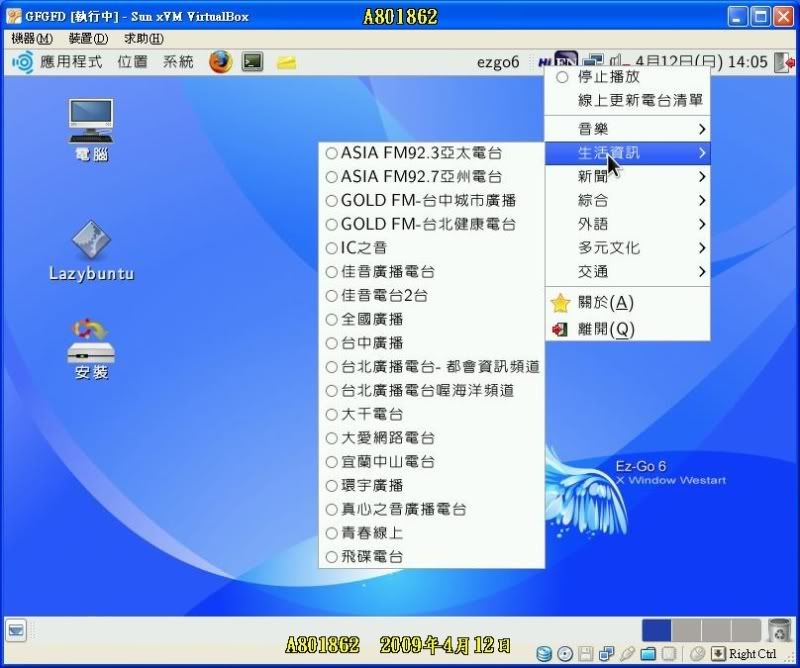Expand the 新聞 submenu
Screen dimensions: 800x668
tap(628, 177)
